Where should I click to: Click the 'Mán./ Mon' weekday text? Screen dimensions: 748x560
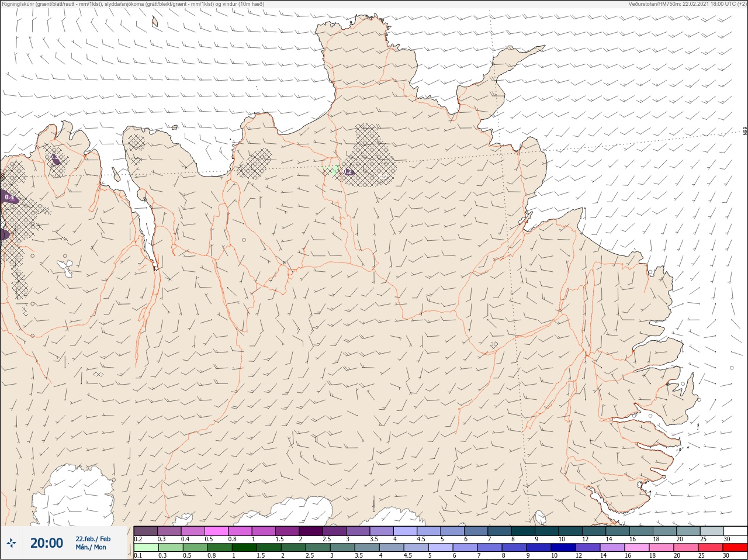[91, 547]
